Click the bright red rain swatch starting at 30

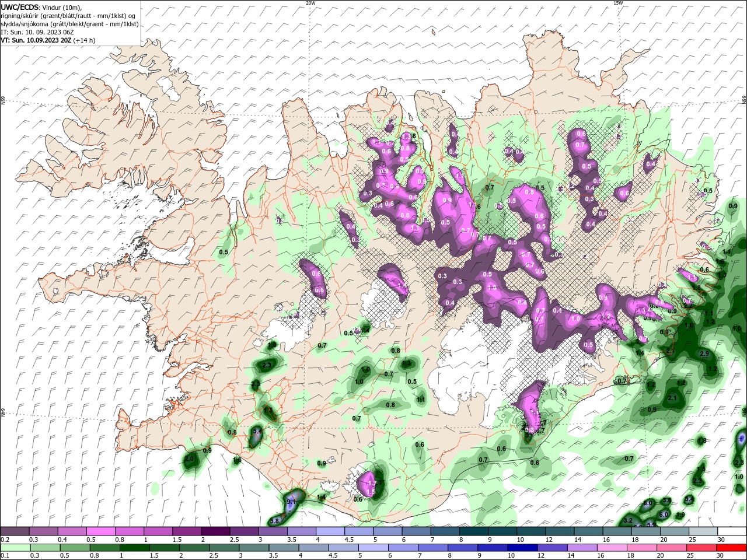point(732,548)
